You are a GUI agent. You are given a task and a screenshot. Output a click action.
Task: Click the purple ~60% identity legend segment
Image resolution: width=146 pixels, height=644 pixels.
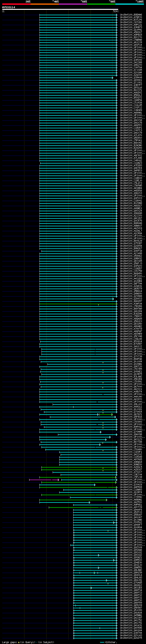pos(73,4)
